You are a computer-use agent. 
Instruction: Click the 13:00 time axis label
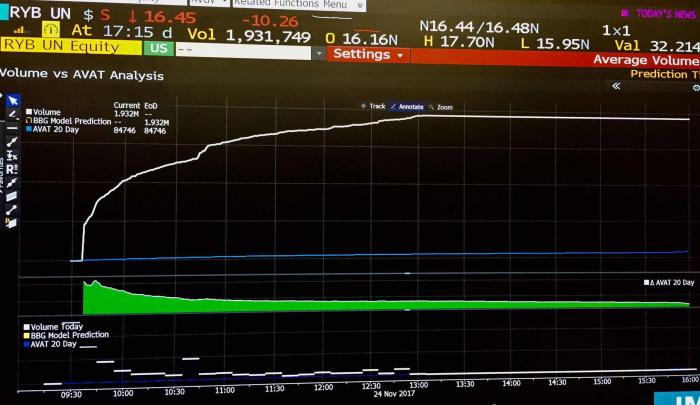(419, 385)
